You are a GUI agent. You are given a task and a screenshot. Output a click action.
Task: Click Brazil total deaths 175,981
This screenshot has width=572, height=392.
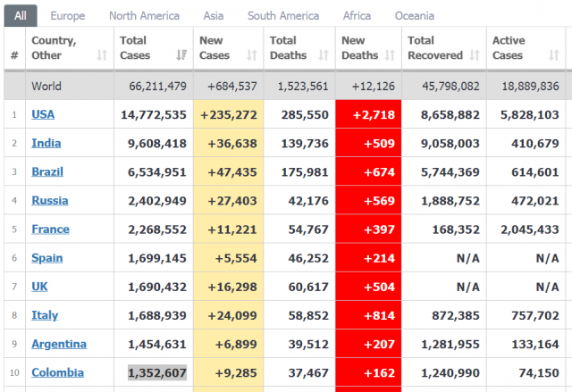[305, 172]
